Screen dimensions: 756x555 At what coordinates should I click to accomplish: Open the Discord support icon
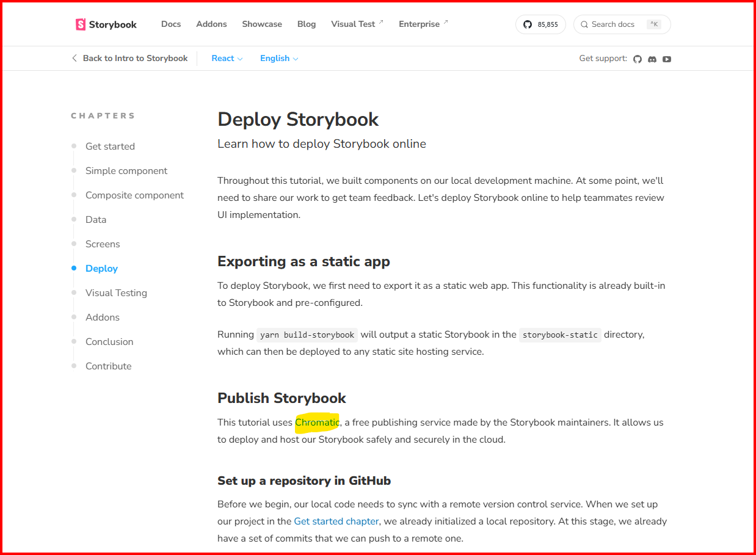pyautogui.click(x=652, y=59)
